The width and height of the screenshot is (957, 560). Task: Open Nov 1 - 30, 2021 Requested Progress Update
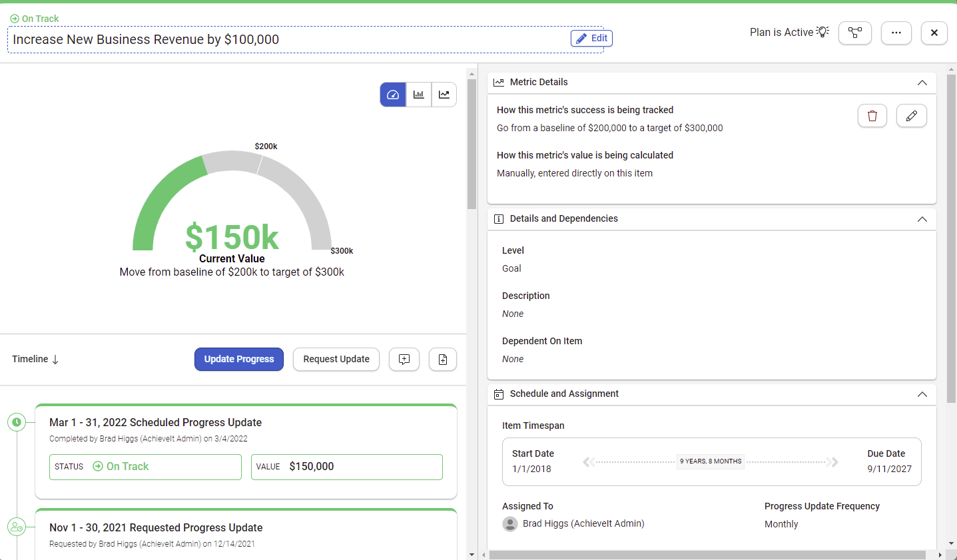[x=156, y=528]
